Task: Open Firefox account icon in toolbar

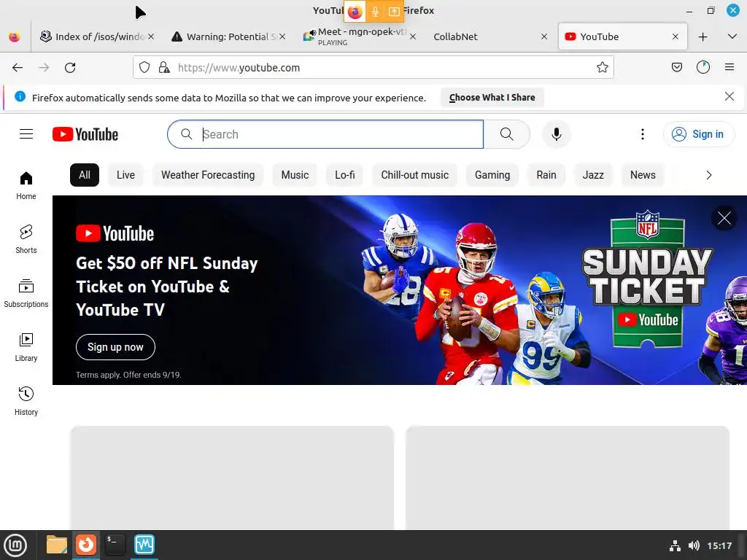Action: pos(703,68)
